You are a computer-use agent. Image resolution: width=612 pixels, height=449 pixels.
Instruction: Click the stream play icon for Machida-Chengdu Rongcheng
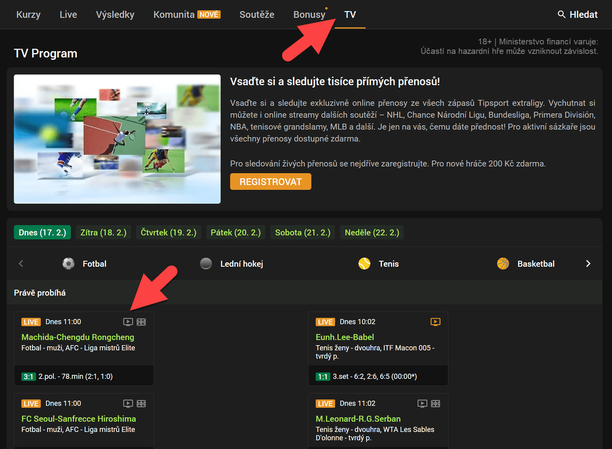coord(127,322)
